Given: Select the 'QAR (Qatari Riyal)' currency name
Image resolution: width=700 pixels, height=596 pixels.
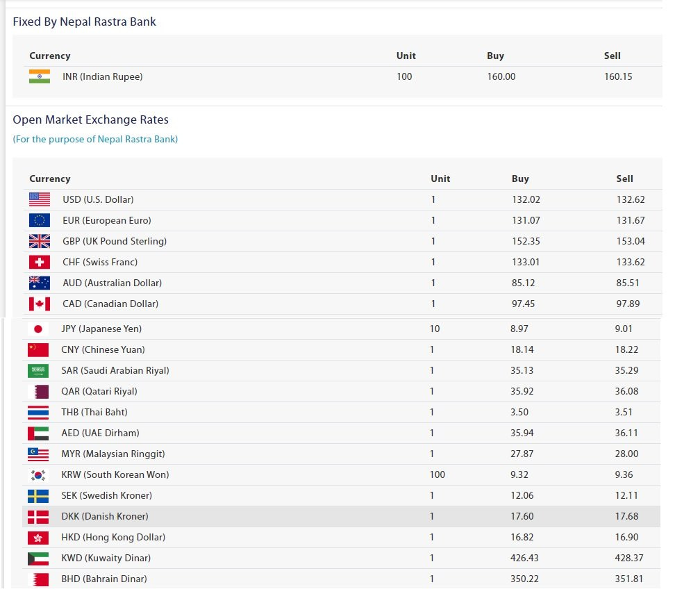Looking at the screenshot, I should (99, 392).
